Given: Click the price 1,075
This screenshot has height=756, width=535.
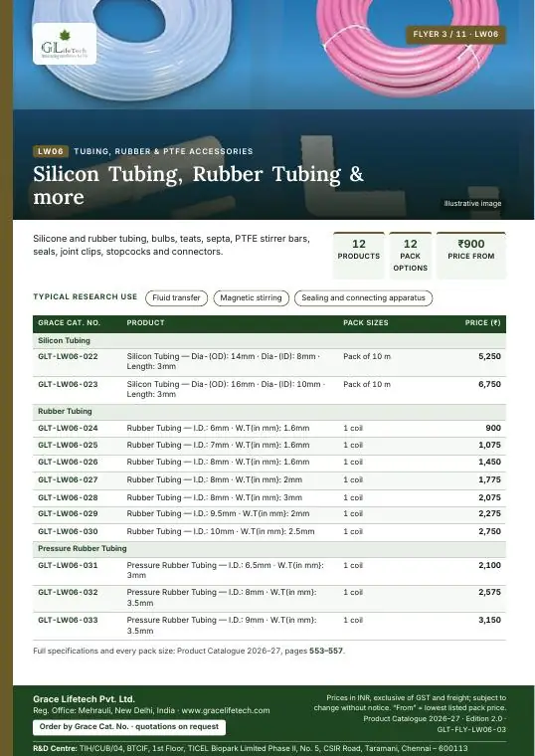Looking at the screenshot, I should click(x=489, y=445).
